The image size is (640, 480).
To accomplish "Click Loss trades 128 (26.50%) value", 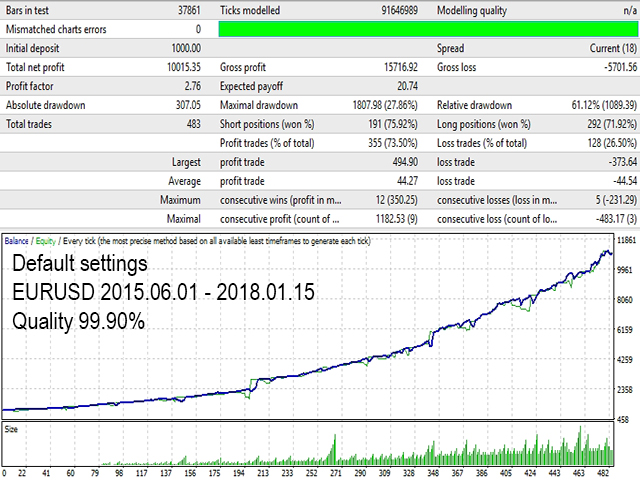I will (612, 143).
